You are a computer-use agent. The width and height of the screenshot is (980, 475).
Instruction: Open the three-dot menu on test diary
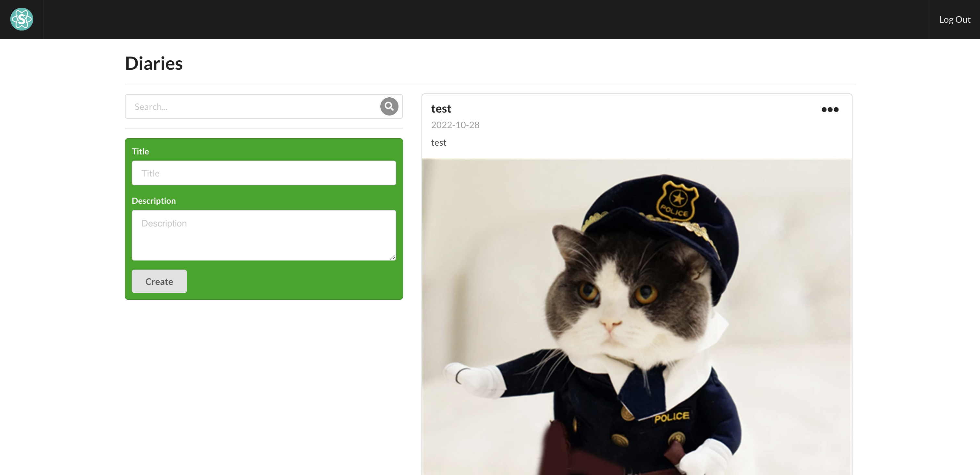(829, 110)
